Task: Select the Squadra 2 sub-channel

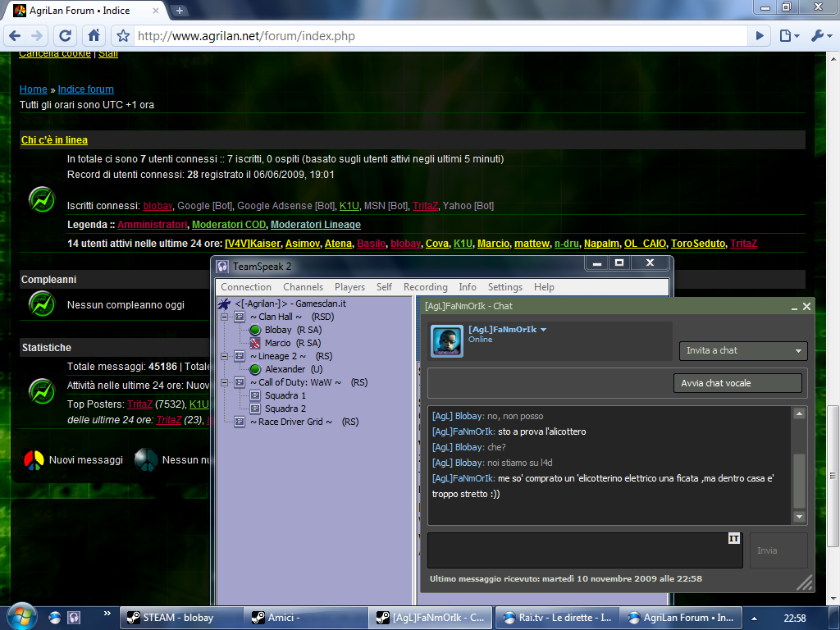Action: point(285,409)
